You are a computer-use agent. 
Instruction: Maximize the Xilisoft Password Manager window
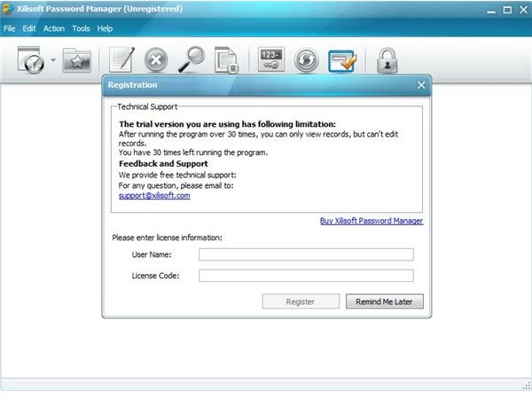coord(507,10)
